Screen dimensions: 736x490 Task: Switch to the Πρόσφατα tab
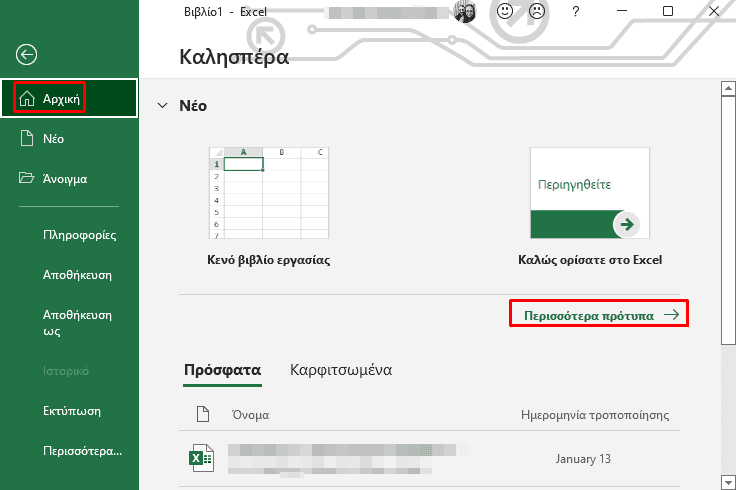(222, 370)
